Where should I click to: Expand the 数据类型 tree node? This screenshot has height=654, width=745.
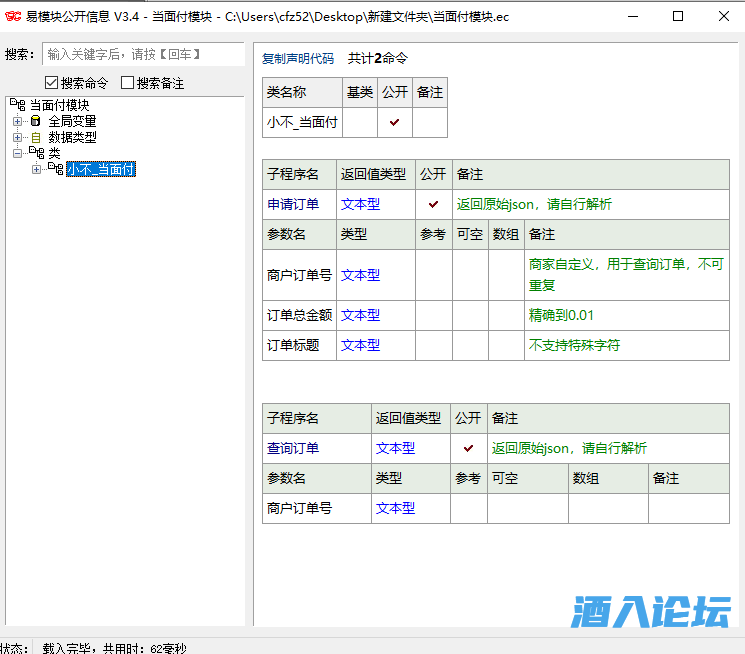pyautogui.click(x=17, y=137)
